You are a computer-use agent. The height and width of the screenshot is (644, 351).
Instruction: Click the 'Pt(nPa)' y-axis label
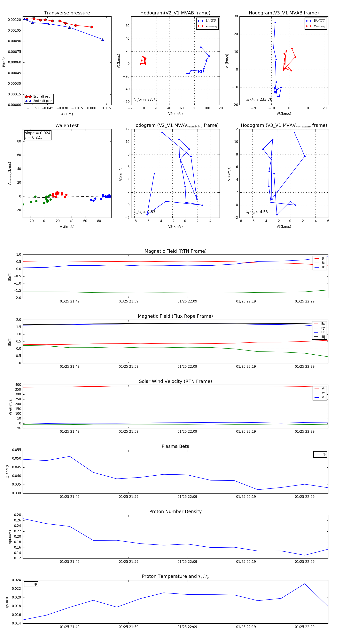(x=4, y=61)
